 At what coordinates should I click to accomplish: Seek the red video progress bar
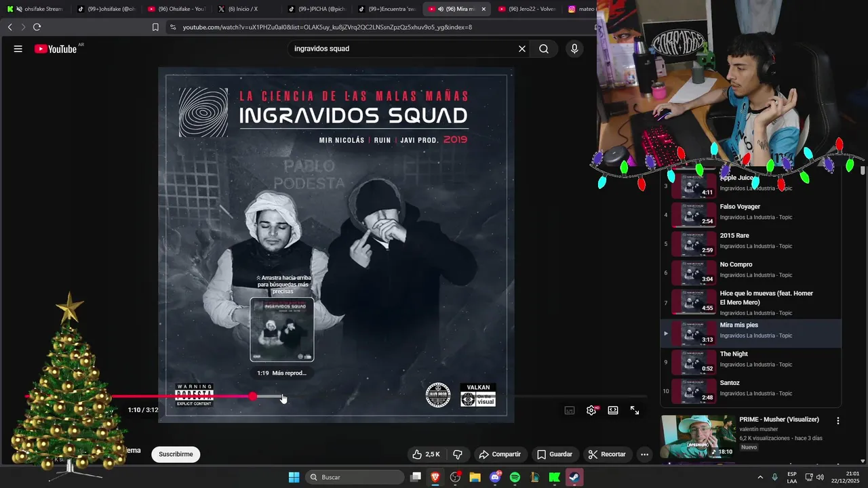click(x=336, y=396)
